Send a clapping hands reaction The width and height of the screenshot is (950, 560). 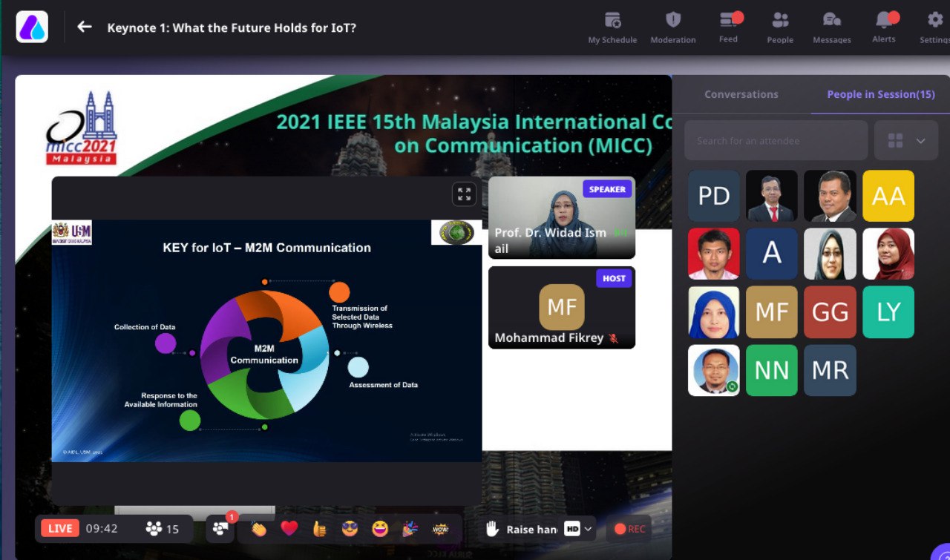pos(258,529)
